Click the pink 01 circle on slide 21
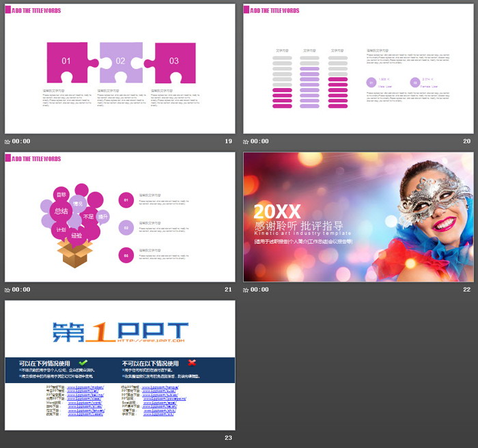Image resolution: width=478 pixels, height=448 pixels. coord(126,199)
